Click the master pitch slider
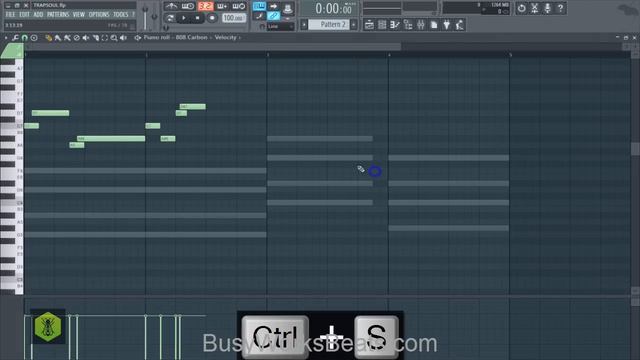 click(154, 16)
